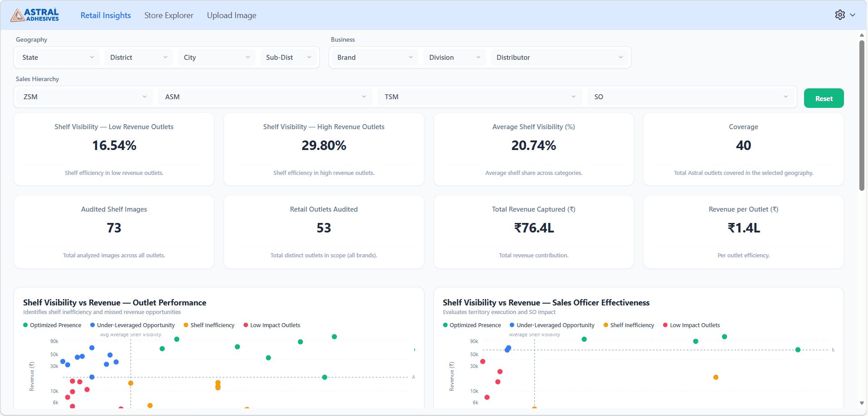The height and width of the screenshot is (416, 868).
Task: Toggle Optimized Presence legend in Outlet Performance chart
Action: 52,325
